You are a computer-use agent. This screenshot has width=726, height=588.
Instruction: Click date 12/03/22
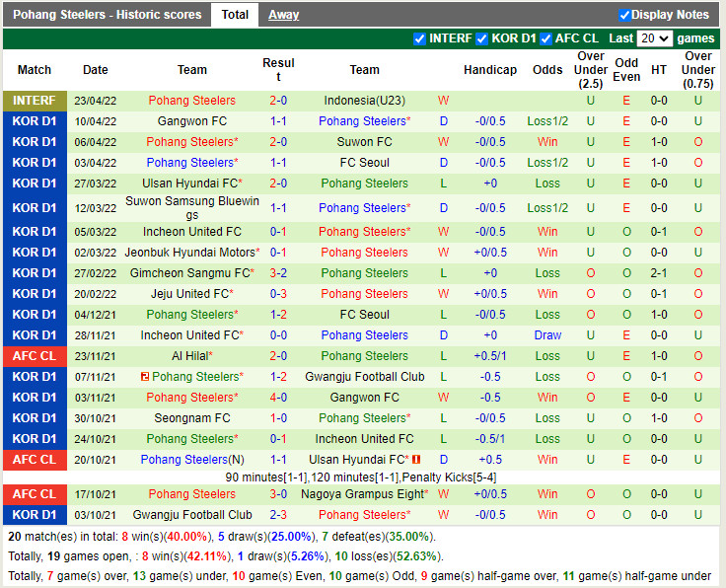(96, 208)
